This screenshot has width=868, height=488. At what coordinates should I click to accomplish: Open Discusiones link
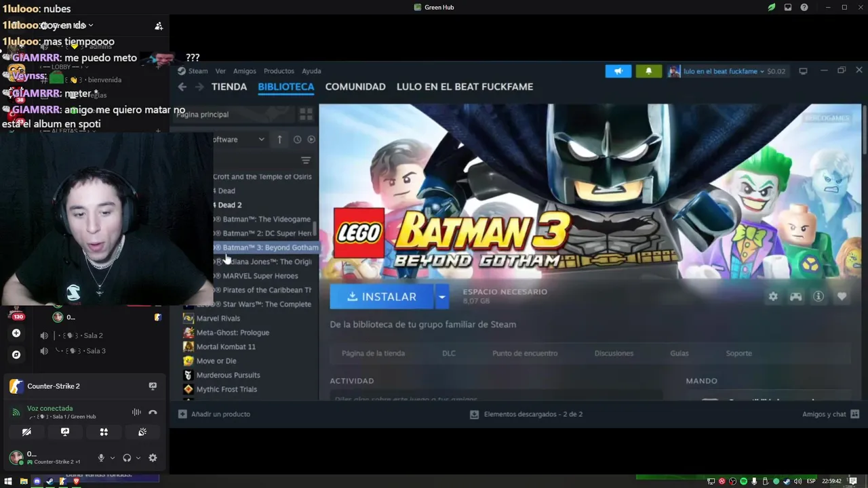(x=614, y=353)
